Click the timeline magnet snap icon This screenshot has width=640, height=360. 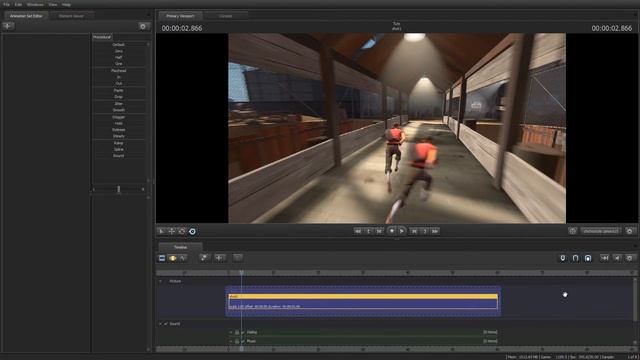coord(575,258)
